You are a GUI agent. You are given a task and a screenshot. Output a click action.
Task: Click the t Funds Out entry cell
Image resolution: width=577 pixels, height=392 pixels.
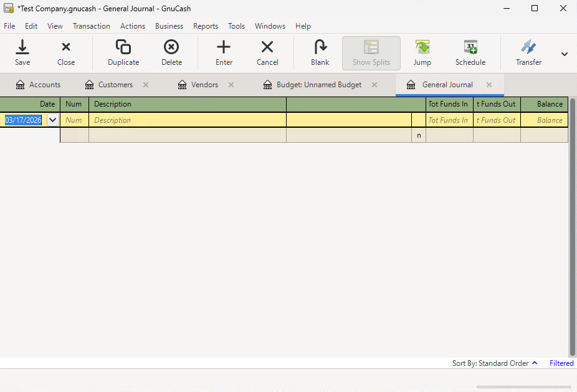click(497, 120)
